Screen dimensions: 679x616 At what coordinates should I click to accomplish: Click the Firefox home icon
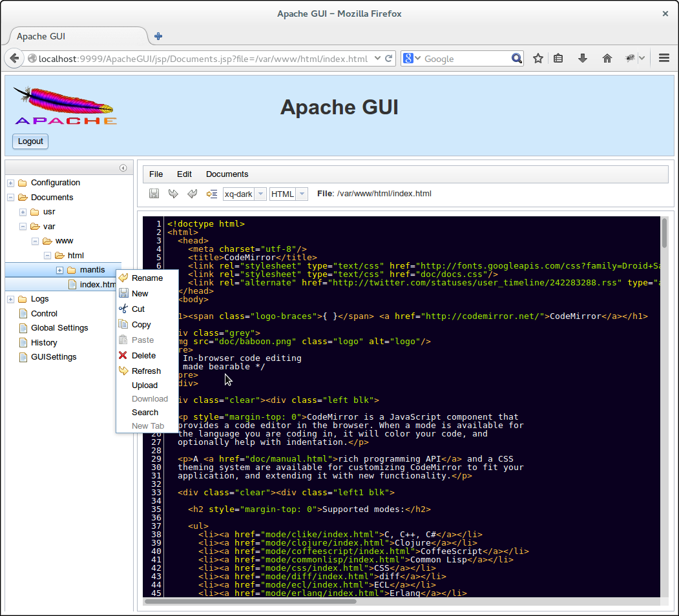(x=607, y=58)
